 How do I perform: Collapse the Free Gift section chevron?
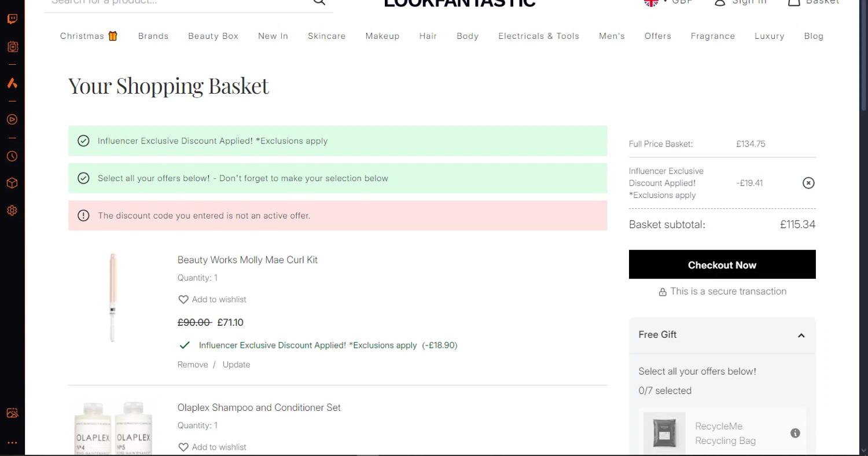[801, 335]
